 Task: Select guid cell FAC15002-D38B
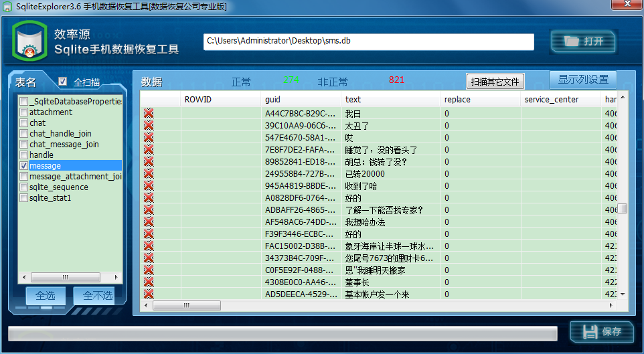(x=301, y=246)
